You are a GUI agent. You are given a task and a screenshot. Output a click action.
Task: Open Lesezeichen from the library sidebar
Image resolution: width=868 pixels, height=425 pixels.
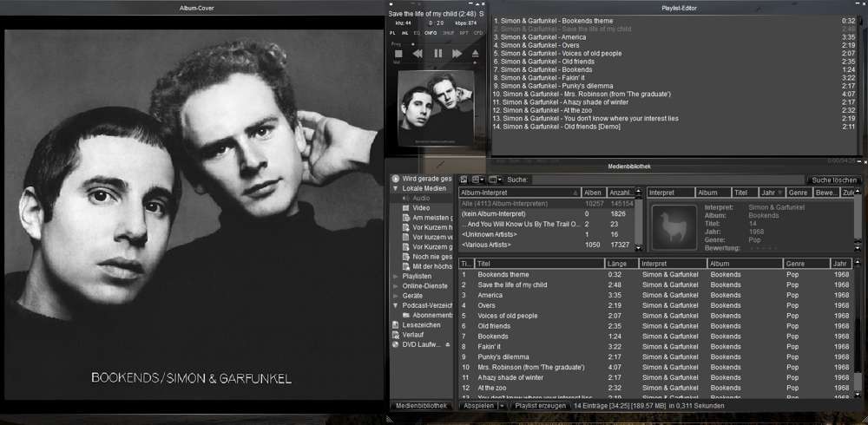421,325
